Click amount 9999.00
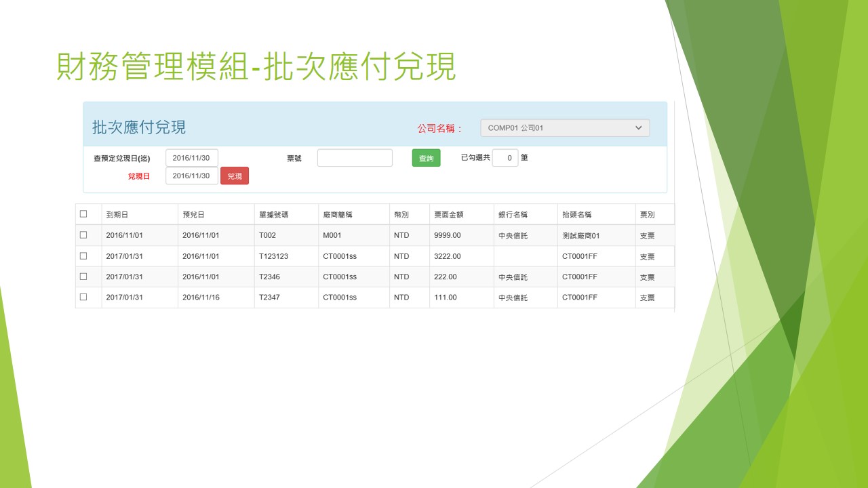Image resolution: width=868 pixels, height=488 pixels. point(448,235)
